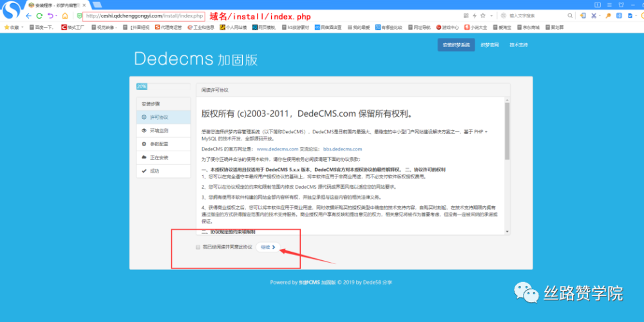Open the 格式工厂 bookmark

(73, 28)
